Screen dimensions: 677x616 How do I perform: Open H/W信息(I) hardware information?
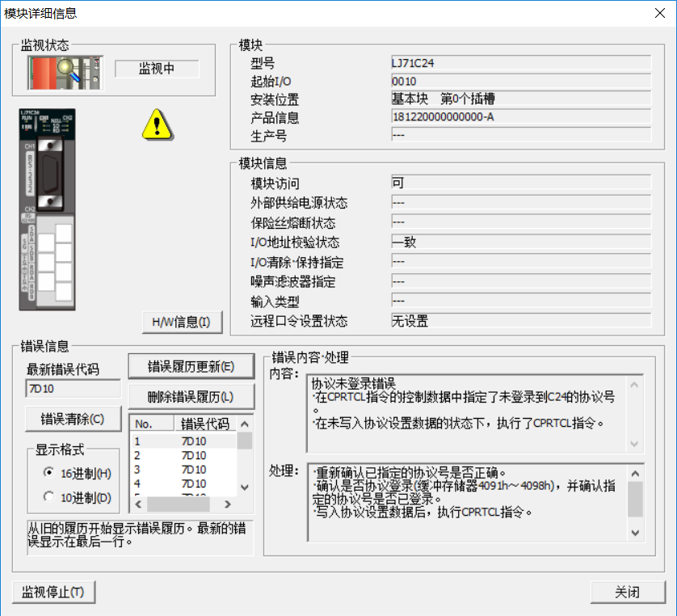[181, 322]
